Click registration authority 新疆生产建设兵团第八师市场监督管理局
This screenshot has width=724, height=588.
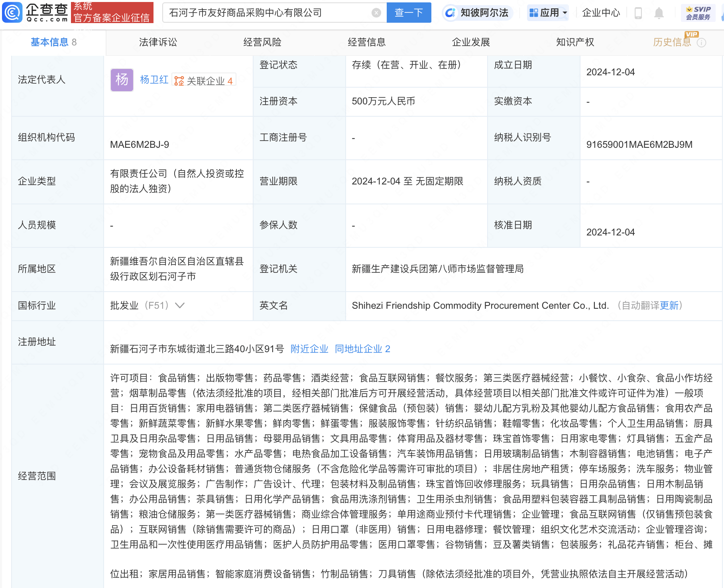[x=438, y=269]
